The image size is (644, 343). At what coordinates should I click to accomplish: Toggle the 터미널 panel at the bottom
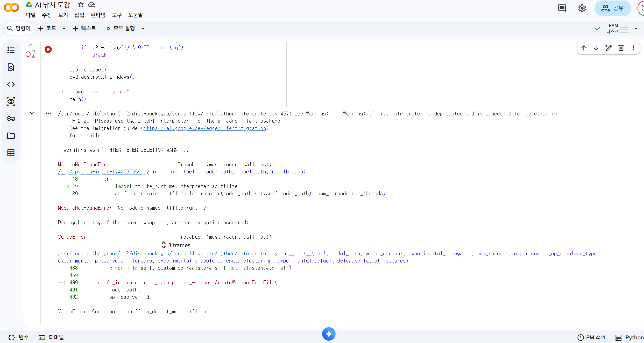tap(51, 337)
